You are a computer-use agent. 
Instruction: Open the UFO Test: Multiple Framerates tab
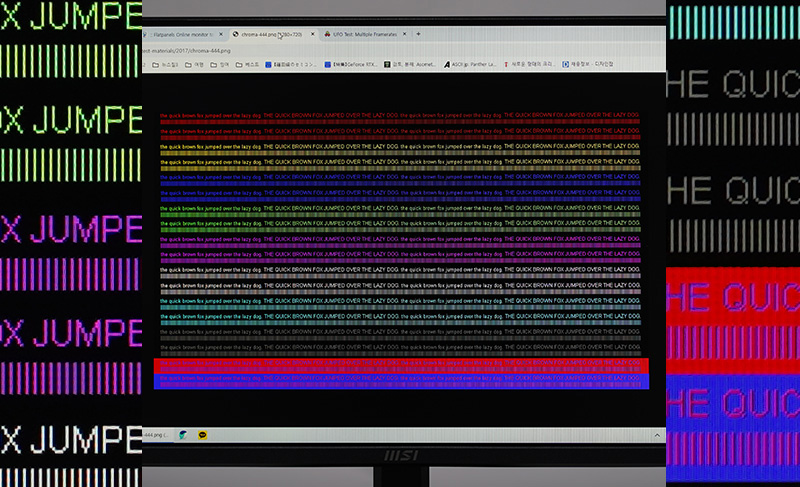click(x=365, y=34)
